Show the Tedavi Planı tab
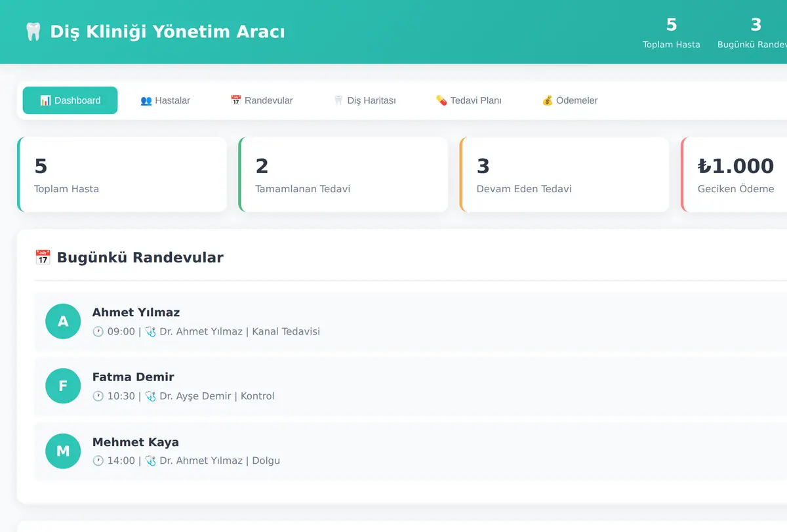 468,100
